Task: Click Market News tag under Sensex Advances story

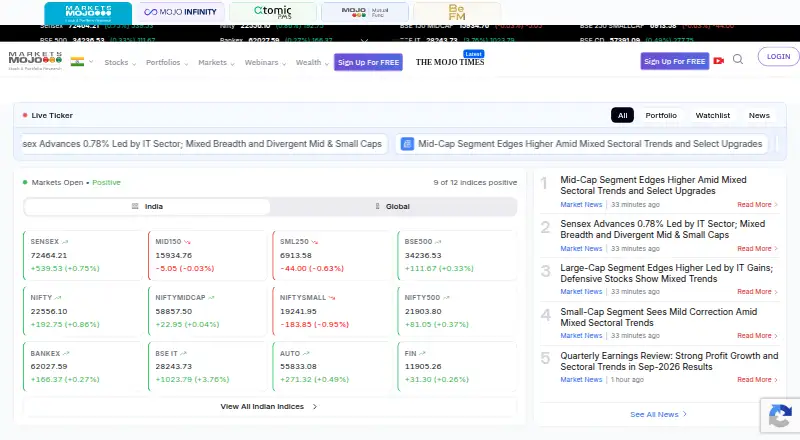Action: 581,249
